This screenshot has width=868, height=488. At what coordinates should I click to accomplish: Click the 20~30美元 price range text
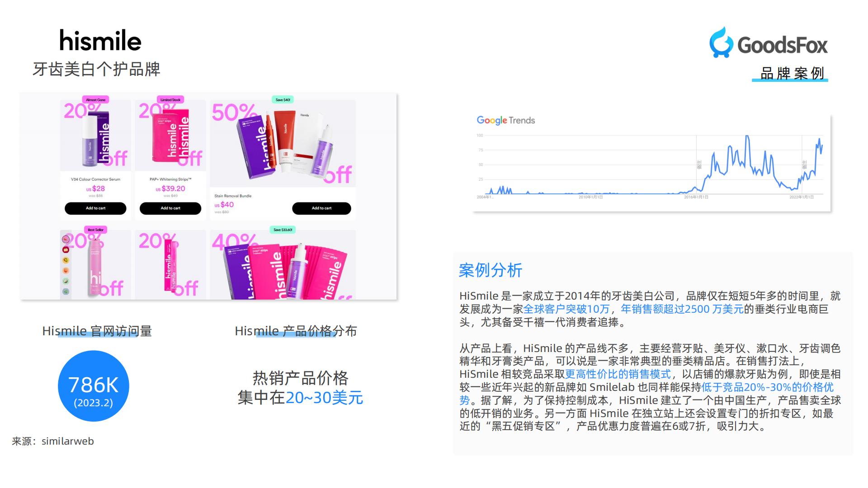(324, 398)
